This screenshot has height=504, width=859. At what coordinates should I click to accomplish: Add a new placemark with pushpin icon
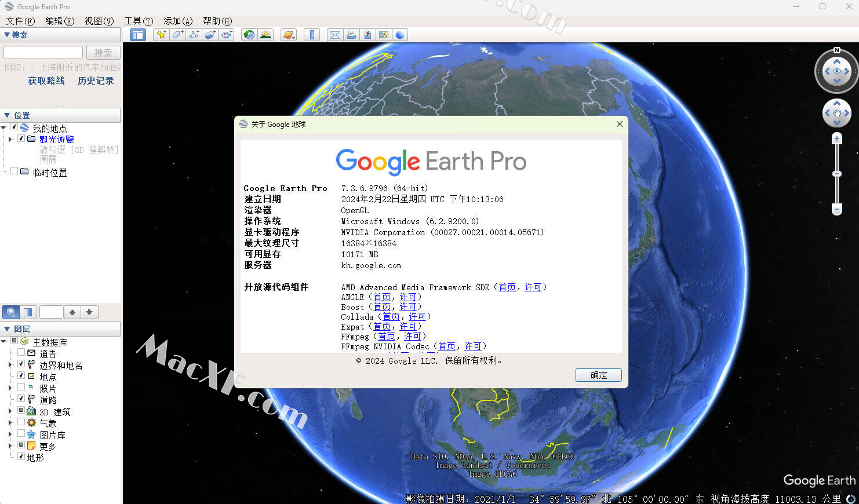click(161, 35)
